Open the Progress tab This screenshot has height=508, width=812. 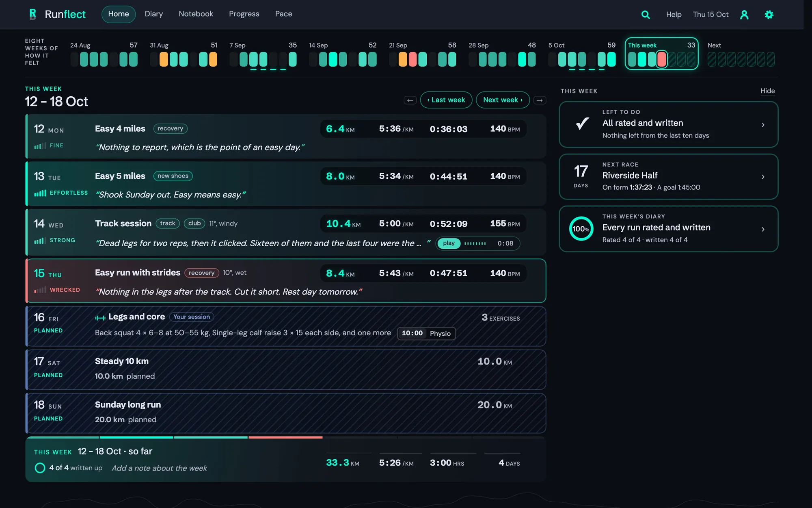[x=244, y=14]
